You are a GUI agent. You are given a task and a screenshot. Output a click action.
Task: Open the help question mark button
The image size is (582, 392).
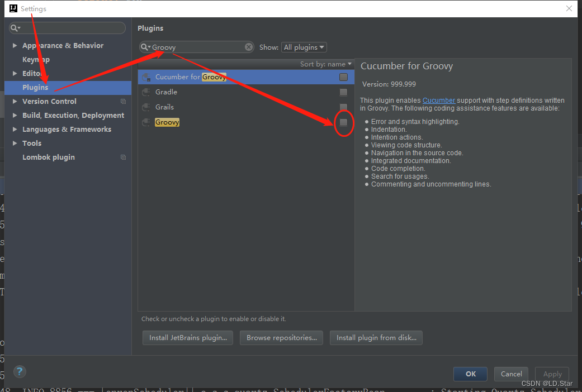pyautogui.click(x=20, y=371)
